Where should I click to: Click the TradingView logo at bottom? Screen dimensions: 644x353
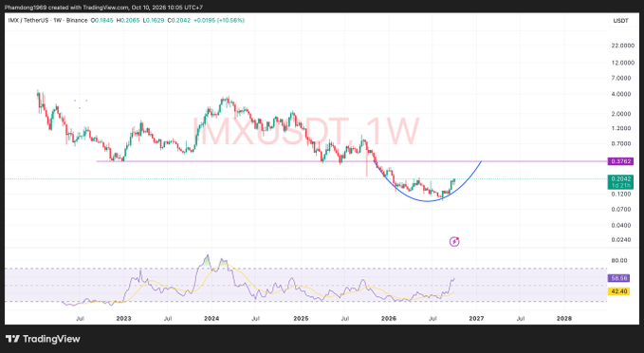tap(43, 339)
